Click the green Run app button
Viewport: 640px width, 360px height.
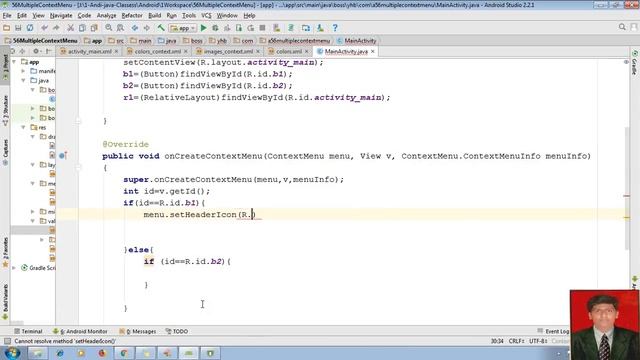coord(204,28)
